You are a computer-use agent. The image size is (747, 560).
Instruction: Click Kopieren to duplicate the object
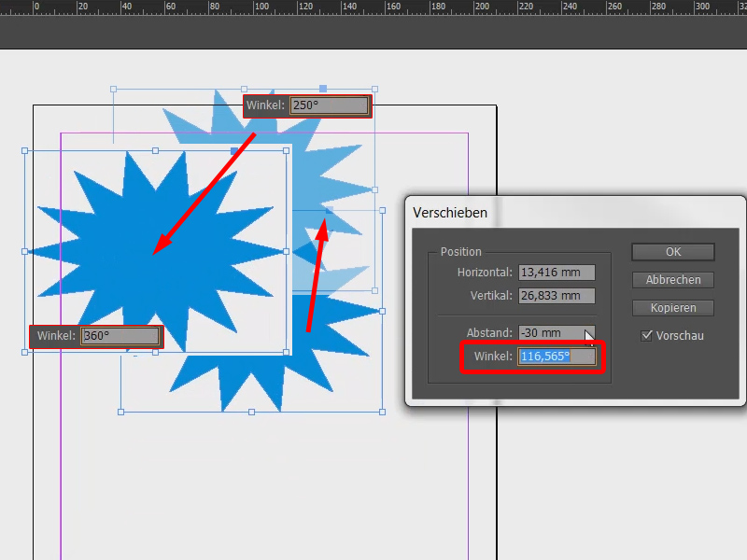672,308
